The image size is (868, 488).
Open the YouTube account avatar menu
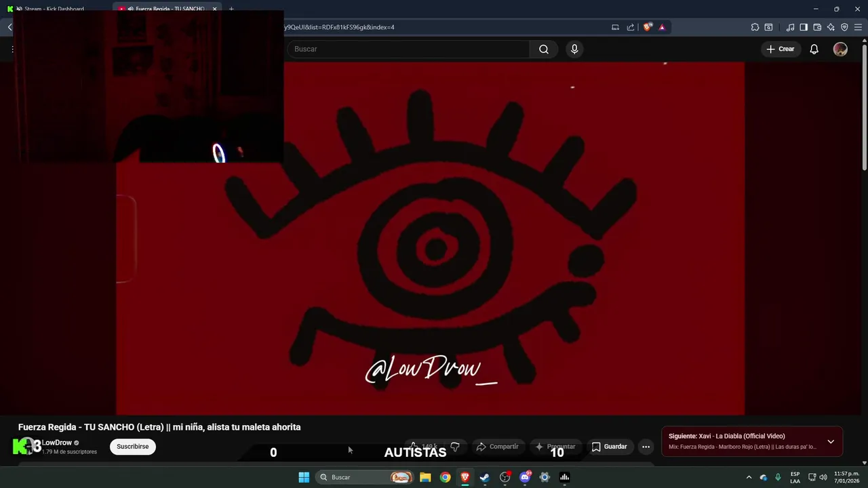point(840,49)
